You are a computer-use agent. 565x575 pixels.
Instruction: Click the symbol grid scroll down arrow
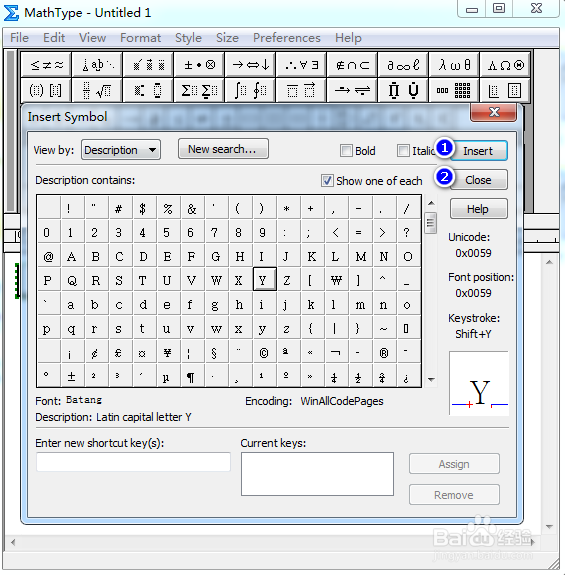(431, 380)
